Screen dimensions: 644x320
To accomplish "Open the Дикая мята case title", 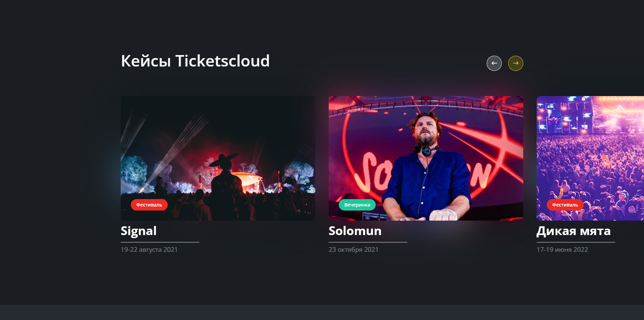I will click(573, 231).
